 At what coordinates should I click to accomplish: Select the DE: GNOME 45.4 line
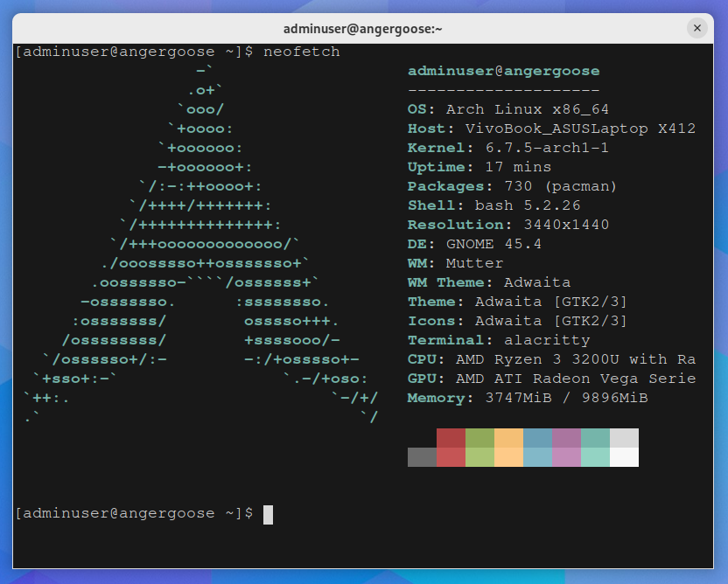474,244
